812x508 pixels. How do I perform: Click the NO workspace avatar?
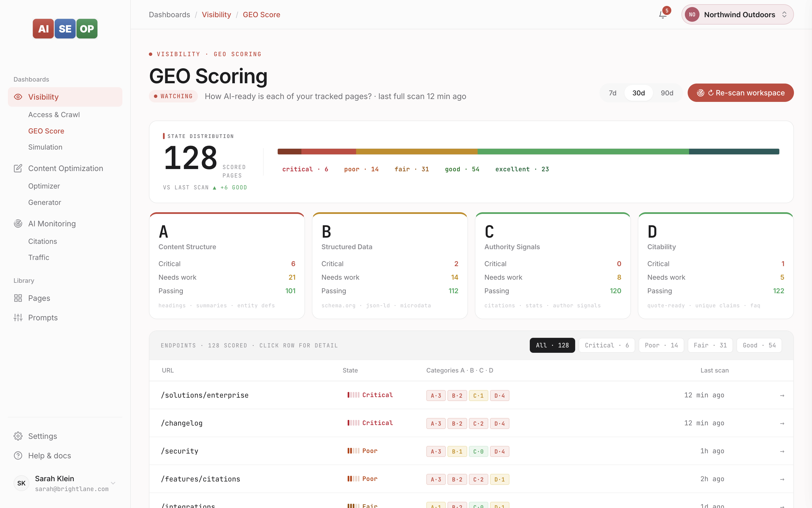click(692, 14)
